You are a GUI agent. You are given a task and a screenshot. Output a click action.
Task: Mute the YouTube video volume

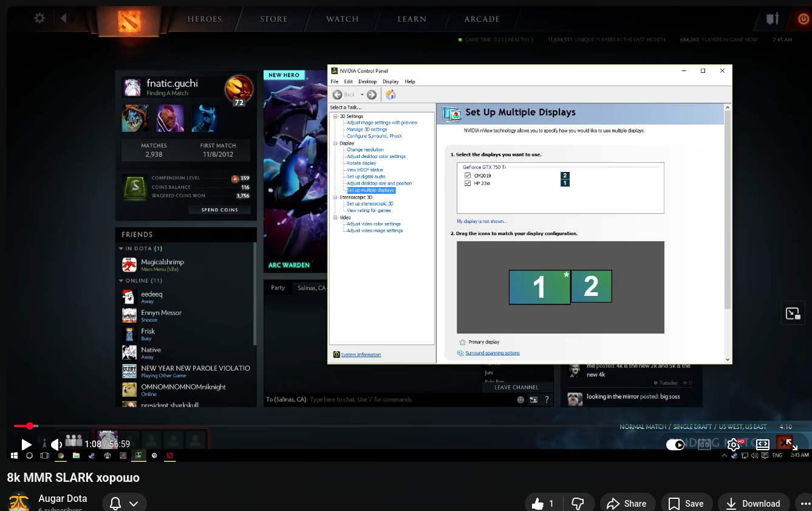tap(56, 444)
